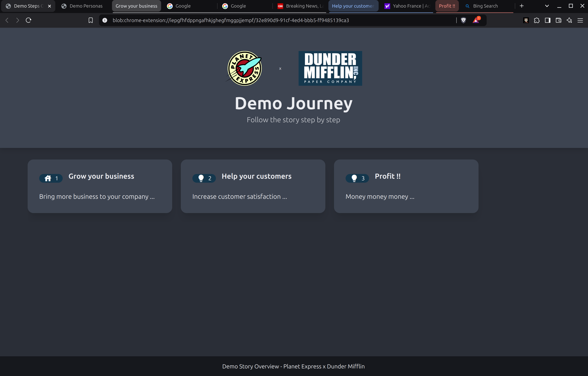Screen dimensions: 588x376
Task: Expand the tab search dropdown arrow
Action: click(547, 6)
